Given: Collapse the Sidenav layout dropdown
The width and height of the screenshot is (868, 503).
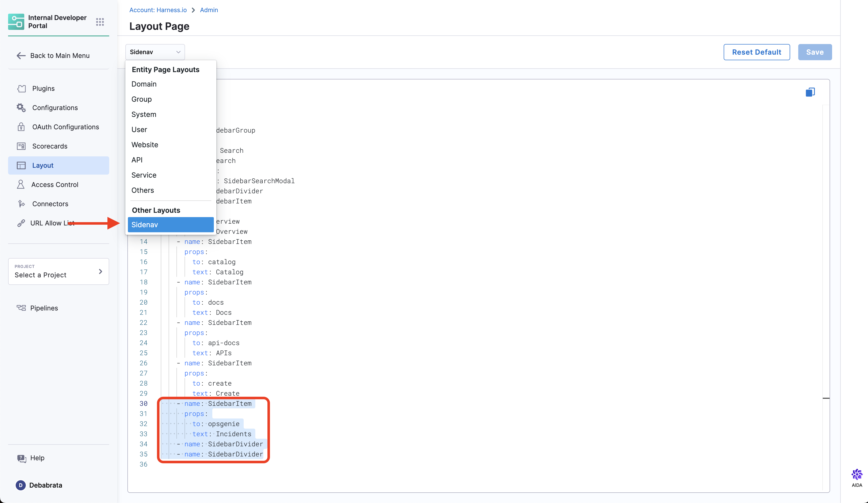Looking at the screenshot, I should pyautogui.click(x=155, y=52).
